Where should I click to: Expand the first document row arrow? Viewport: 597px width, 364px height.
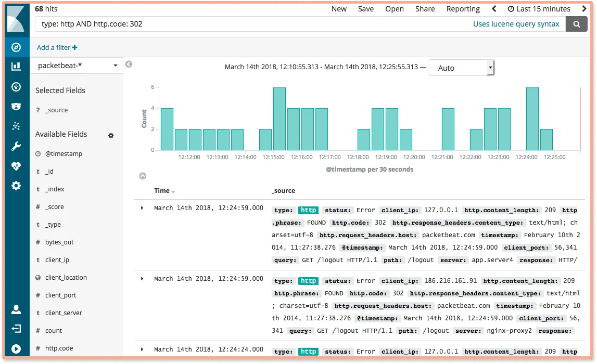(142, 207)
